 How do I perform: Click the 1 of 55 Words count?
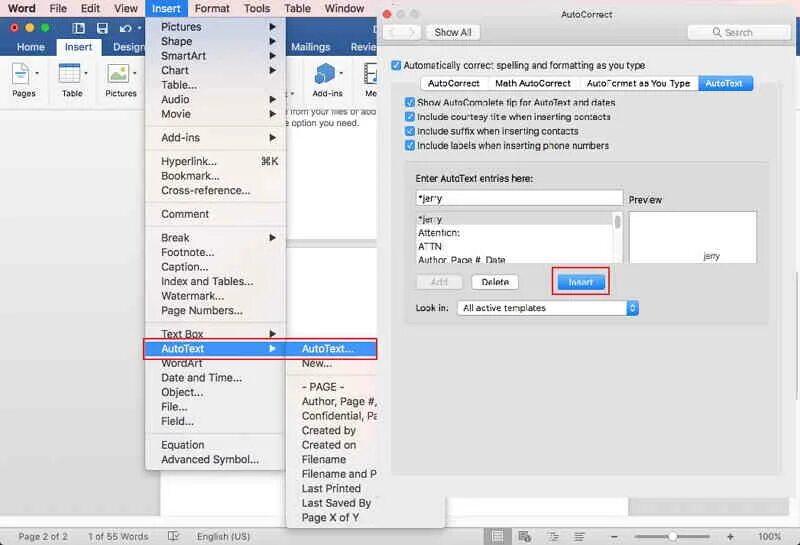118,536
